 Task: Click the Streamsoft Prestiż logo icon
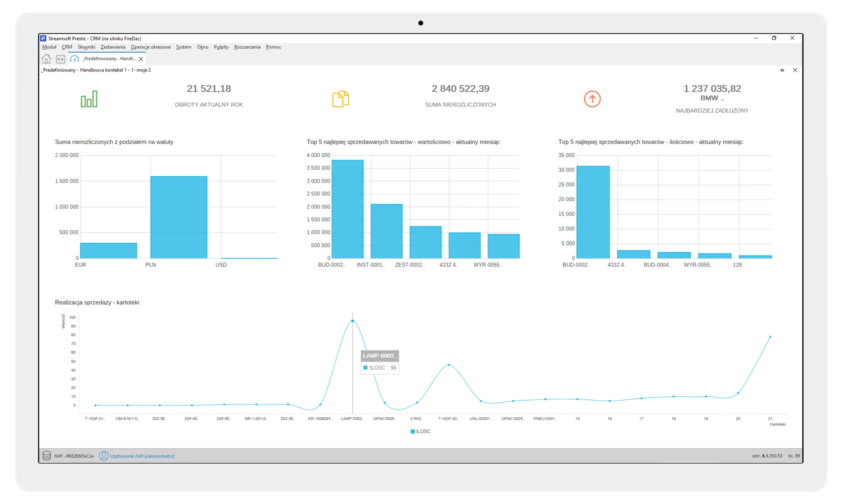(43, 38)
